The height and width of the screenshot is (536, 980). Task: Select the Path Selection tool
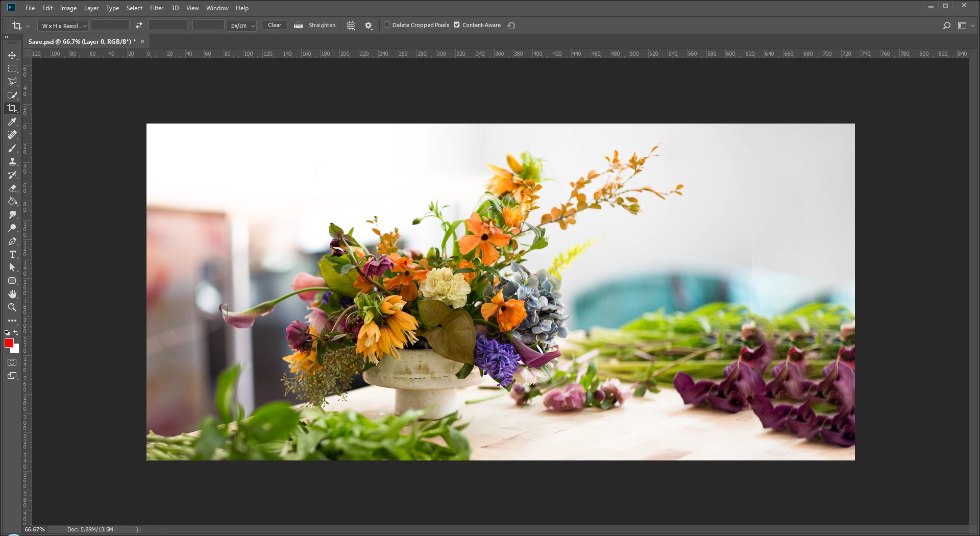[x=12, y=267]
